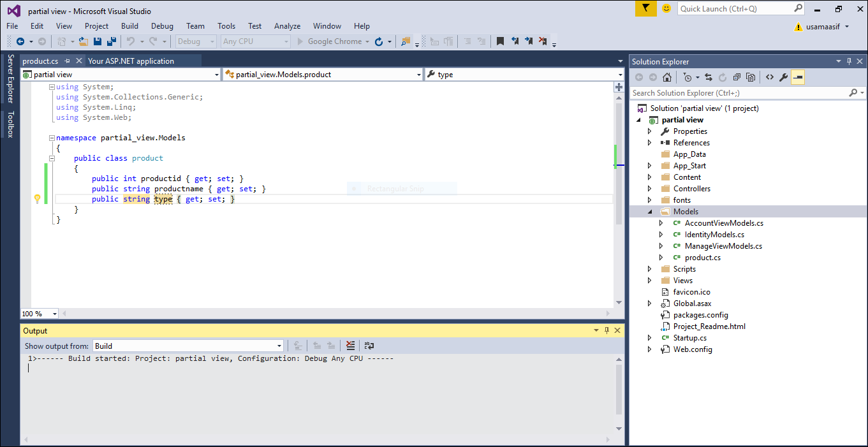The image size is (868, 447).
Task: Open the Analyze menu
Action: point(287,26)
